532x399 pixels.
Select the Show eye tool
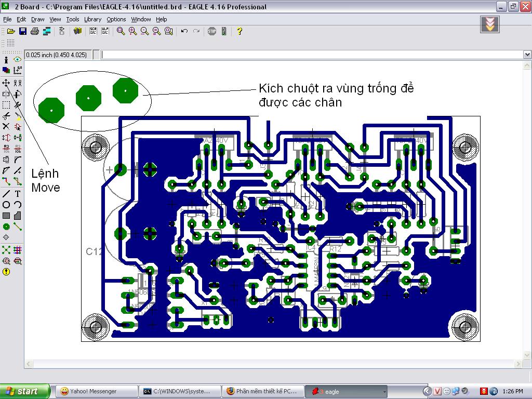[17, 59]
